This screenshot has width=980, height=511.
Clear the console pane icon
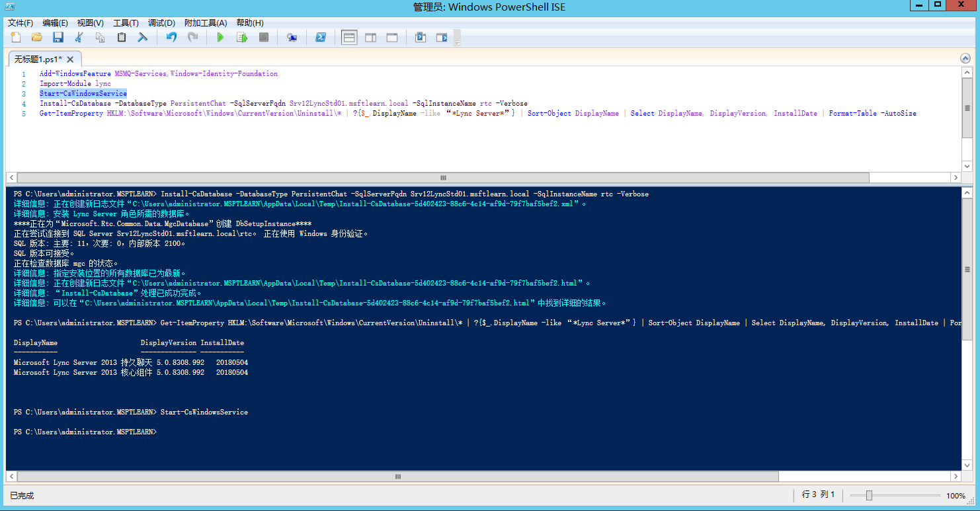point(142,38)
